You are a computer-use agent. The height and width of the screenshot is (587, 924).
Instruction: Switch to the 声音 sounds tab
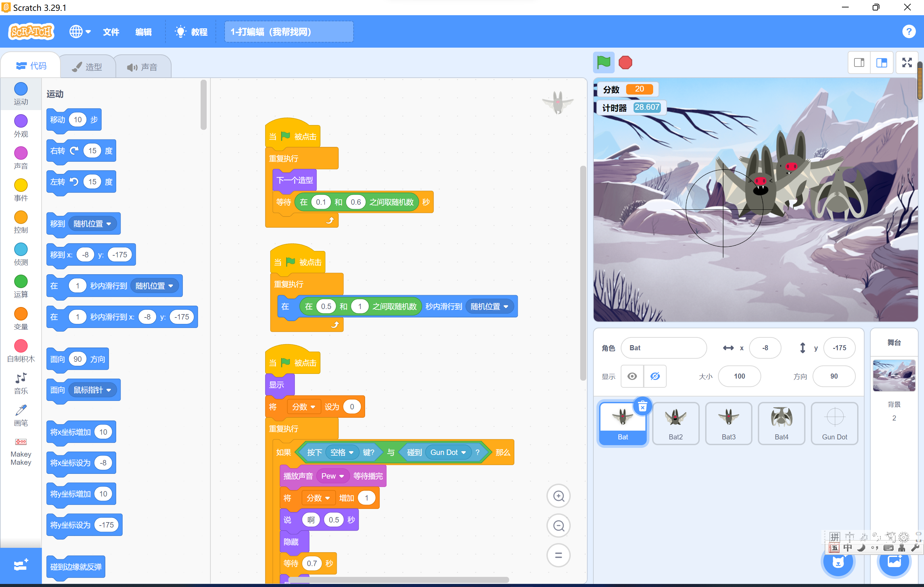143,67
